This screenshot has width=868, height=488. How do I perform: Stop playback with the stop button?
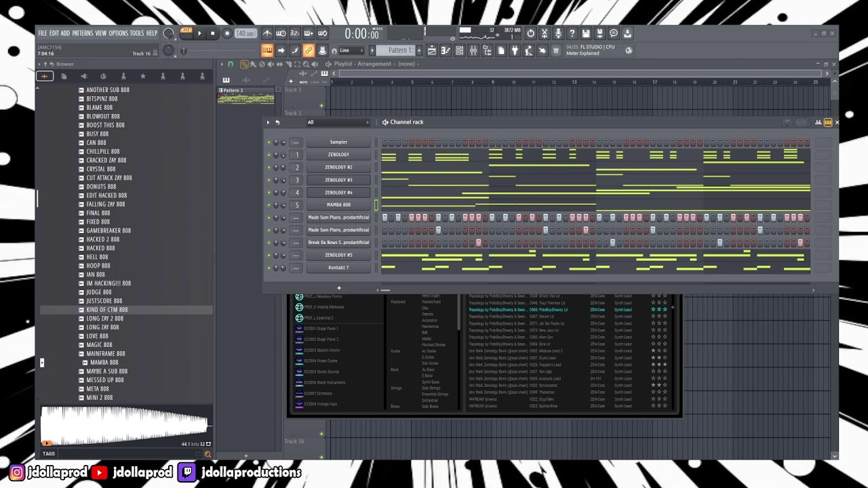(212, 33)
